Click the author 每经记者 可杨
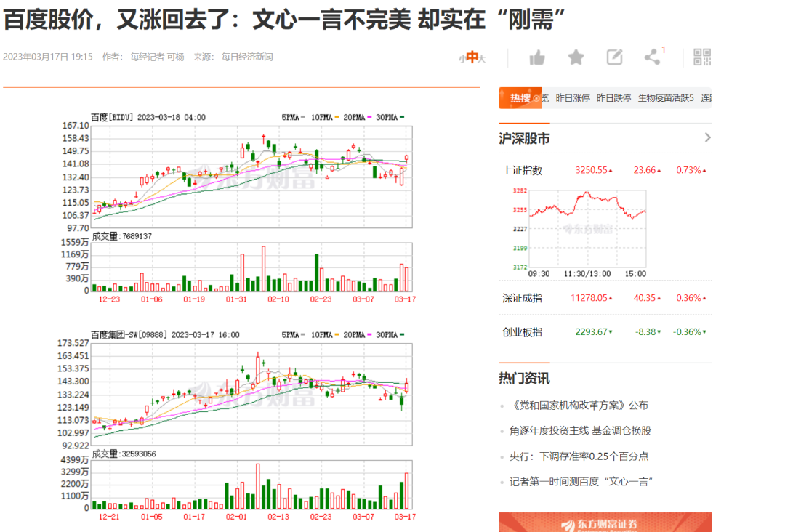The image size is (785, 532). [x=157, y=57]
